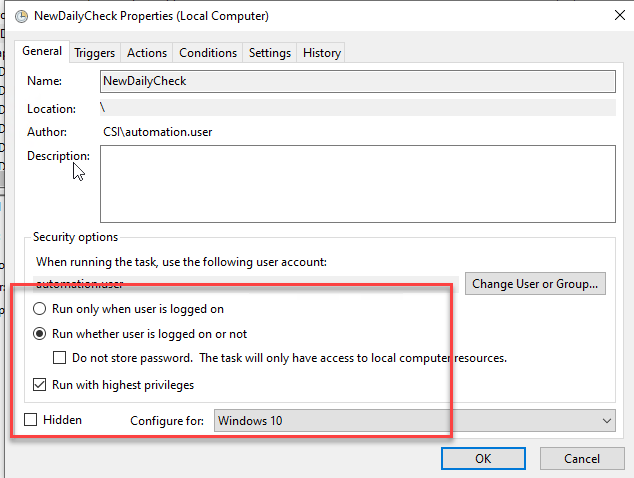Select 'Run only when user is logged on'

pos(40,310)
